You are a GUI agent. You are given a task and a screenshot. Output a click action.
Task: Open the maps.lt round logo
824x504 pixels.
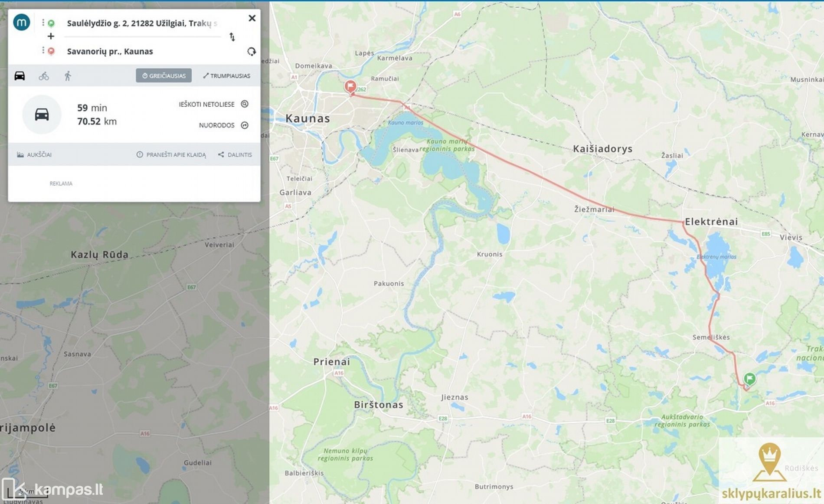coord(21,22)
